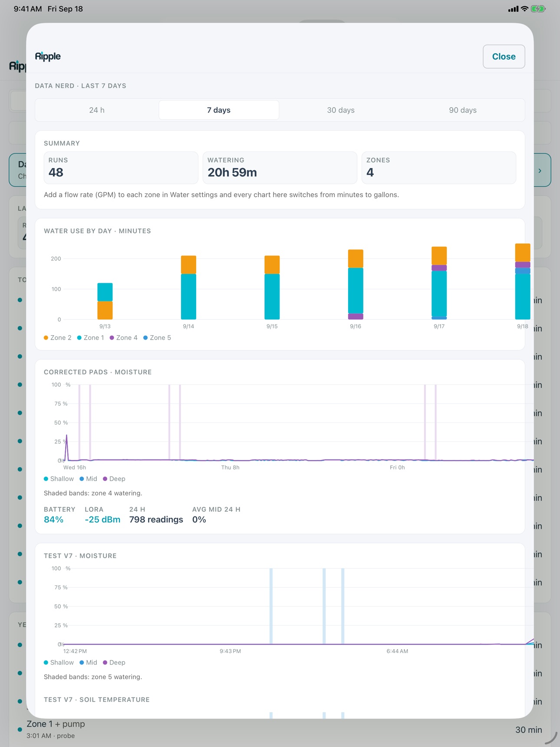Tap the Zone 1 teal legend dot
Image resolution: width=560 pixels, height=747 pixels.
point(79,337)
